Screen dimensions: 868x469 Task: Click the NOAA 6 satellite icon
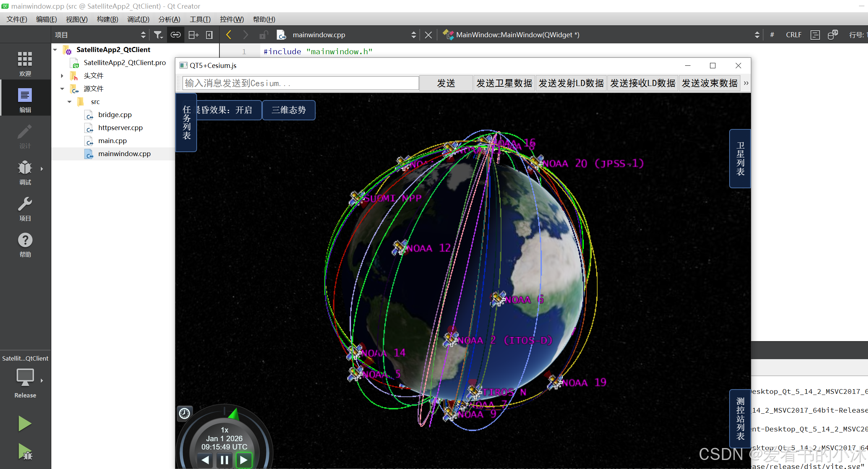(498, 299)
